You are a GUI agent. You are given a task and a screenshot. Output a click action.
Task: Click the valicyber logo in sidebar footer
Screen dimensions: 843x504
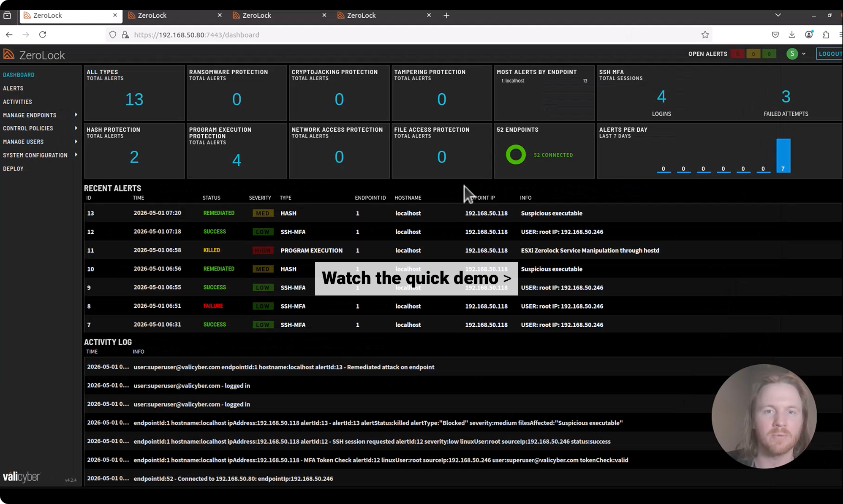(x=22, y=477)
